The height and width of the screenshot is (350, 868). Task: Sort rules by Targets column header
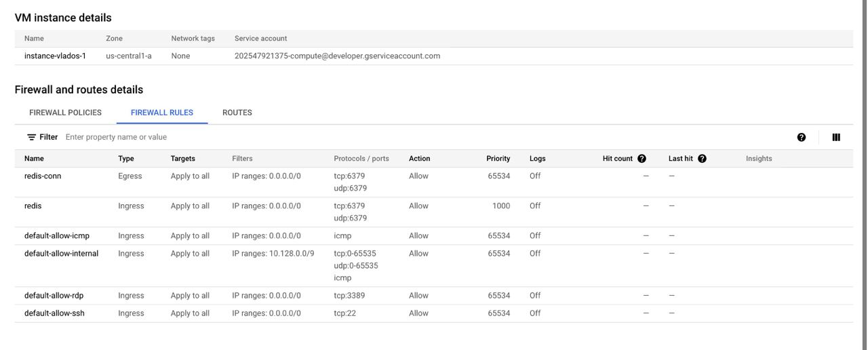point(183,159)
